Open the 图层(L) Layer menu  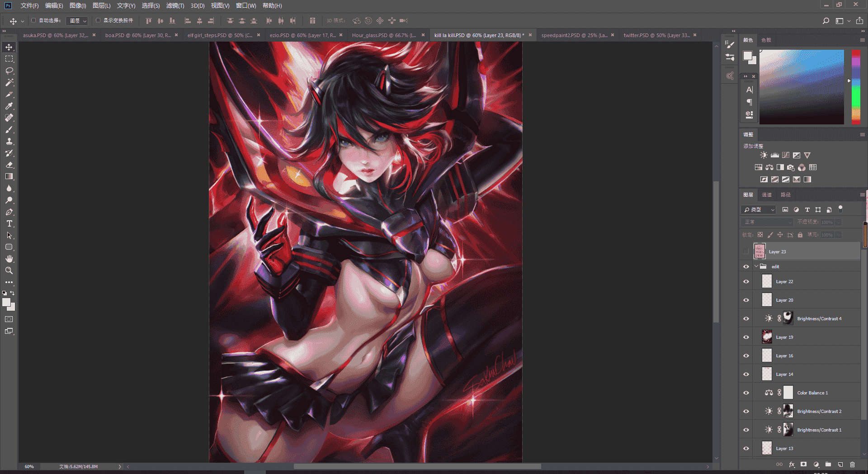pyautogui.click(x=101, y=5)
